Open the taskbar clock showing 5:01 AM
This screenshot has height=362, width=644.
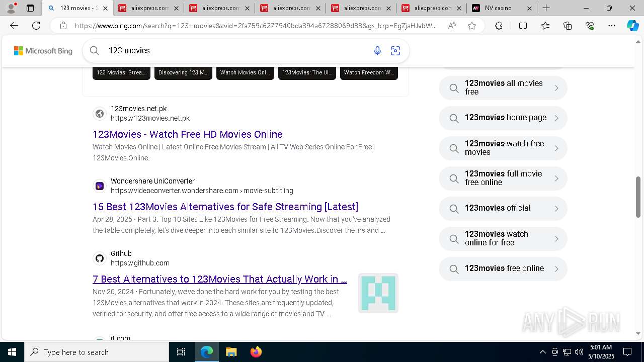tap(601, 352)
